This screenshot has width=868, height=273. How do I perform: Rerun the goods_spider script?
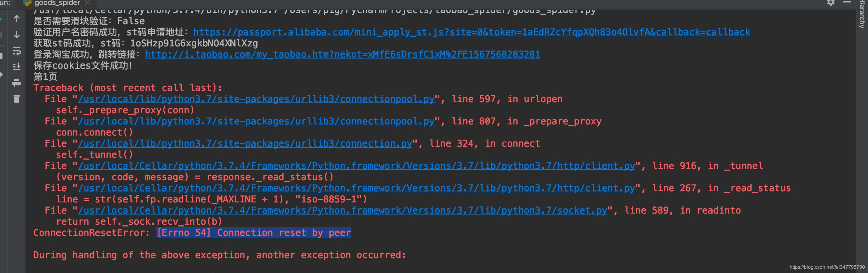pos(1,19)
